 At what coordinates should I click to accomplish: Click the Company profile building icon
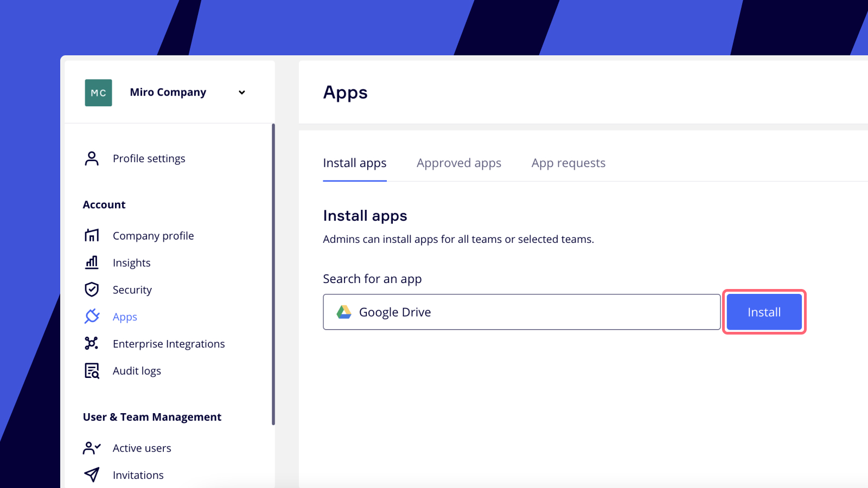tap(92, 235)
